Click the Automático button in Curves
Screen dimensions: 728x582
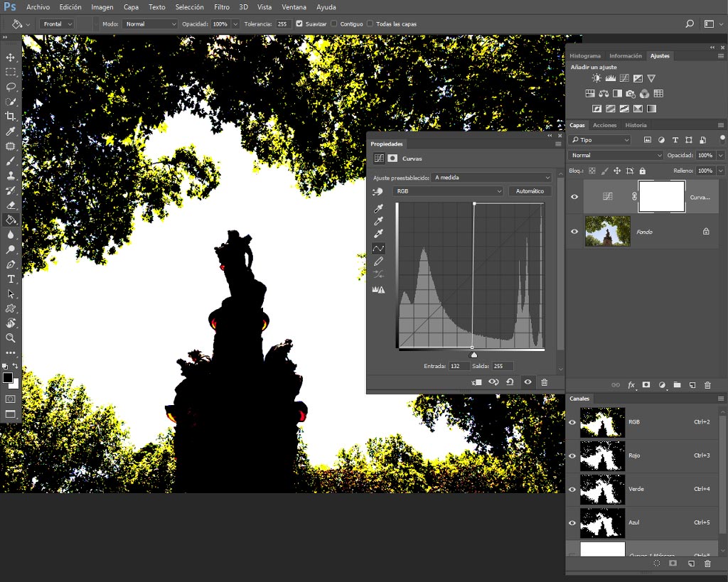click(x=530, y=191)
